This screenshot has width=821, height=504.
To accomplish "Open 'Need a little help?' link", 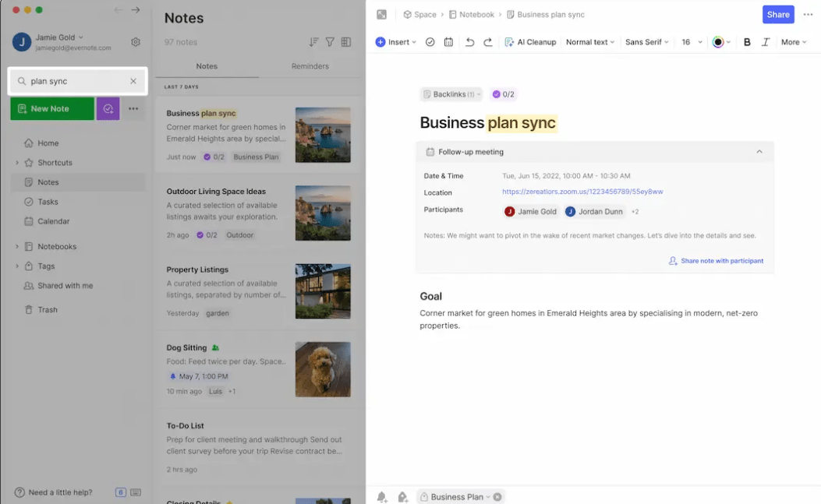I will click(x=53, y=492).
